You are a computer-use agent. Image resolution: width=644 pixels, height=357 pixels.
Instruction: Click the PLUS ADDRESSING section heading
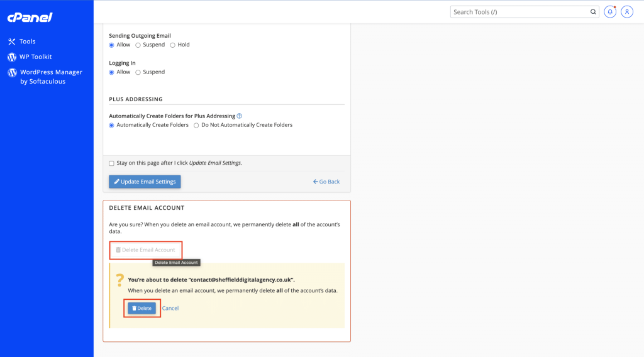[x=136, y=99]
